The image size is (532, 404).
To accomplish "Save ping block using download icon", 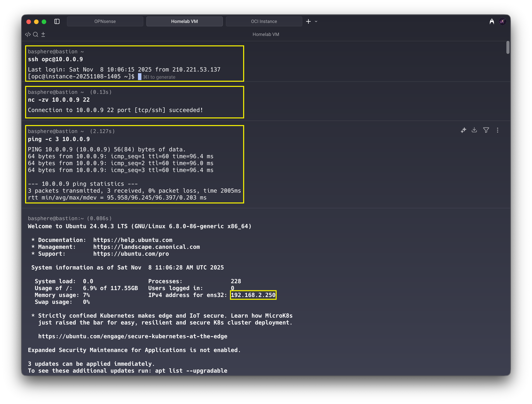I will 474,130.
